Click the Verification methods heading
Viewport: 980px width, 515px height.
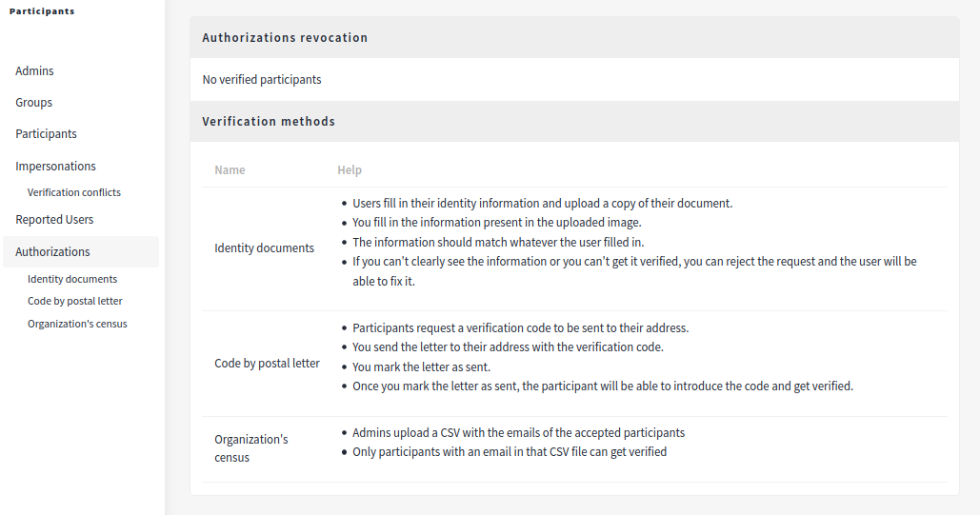click(269, 121)
